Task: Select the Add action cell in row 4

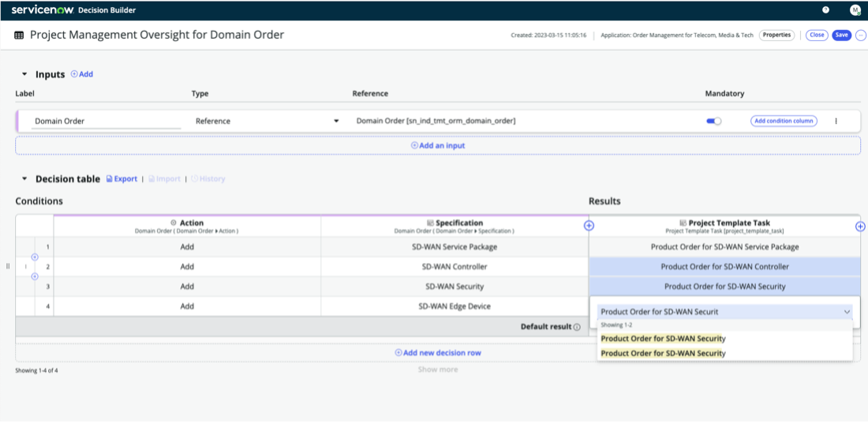Action: (187, 306)
